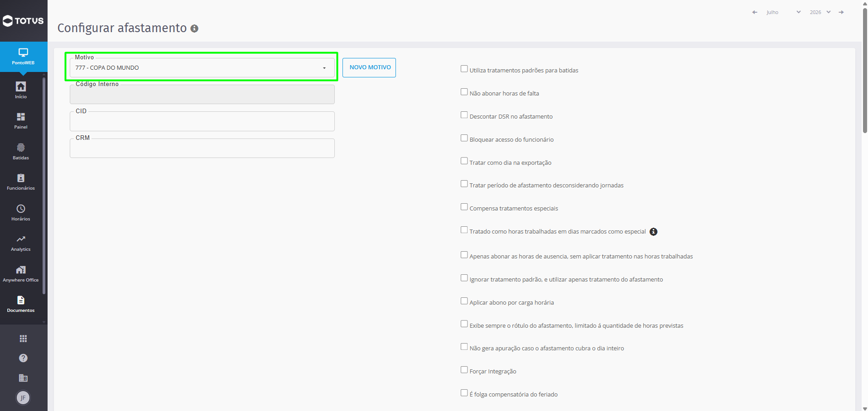Open the 2026 year dropdown
This screenshot has width=868, height=411.
pyautogui.click(x=820, y=12)
